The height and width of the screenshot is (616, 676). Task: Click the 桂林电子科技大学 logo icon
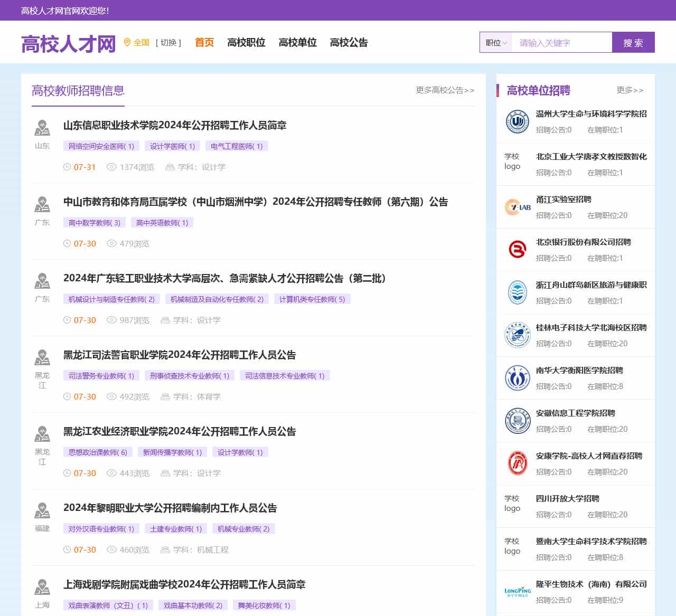[x=517, y=335]
